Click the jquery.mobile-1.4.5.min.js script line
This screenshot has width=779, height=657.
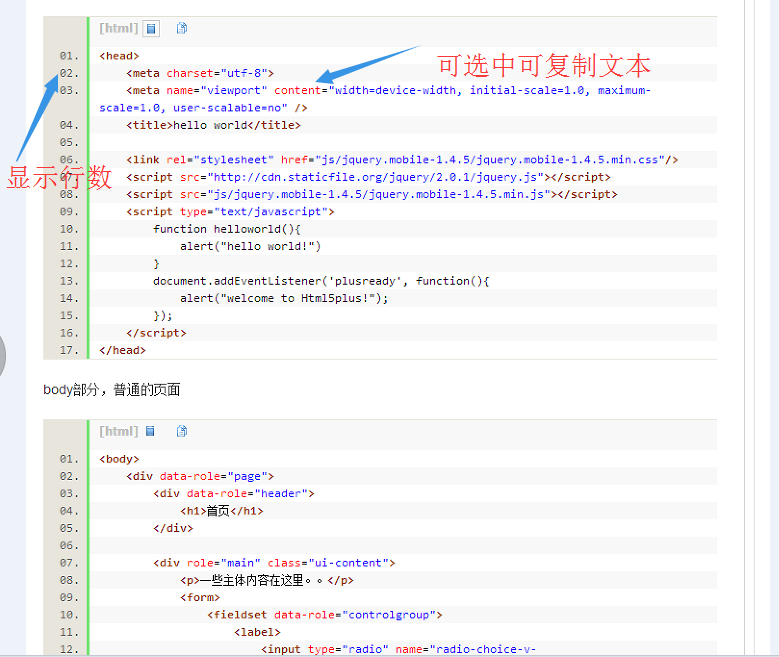coord(372,194)
